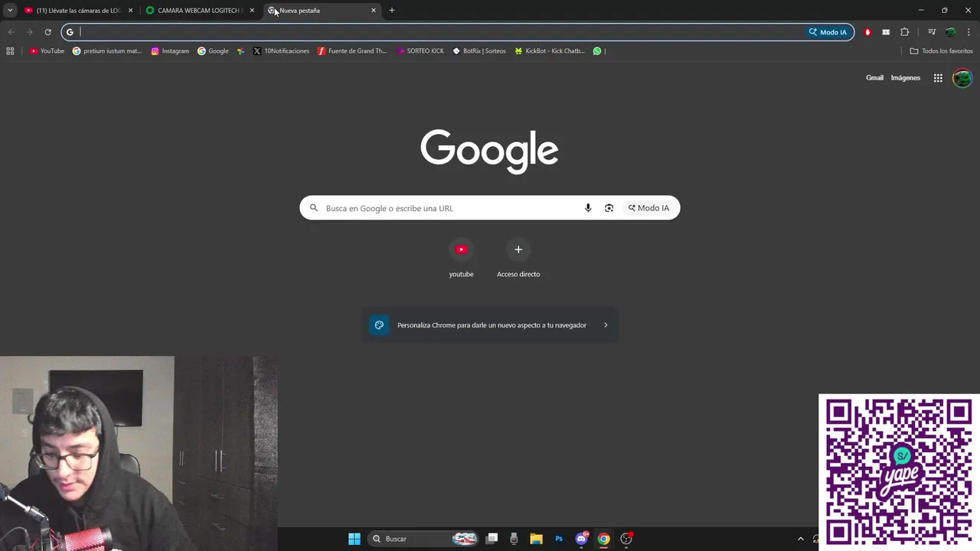Click the magnifier icon in search box

[x=314, y=208]
